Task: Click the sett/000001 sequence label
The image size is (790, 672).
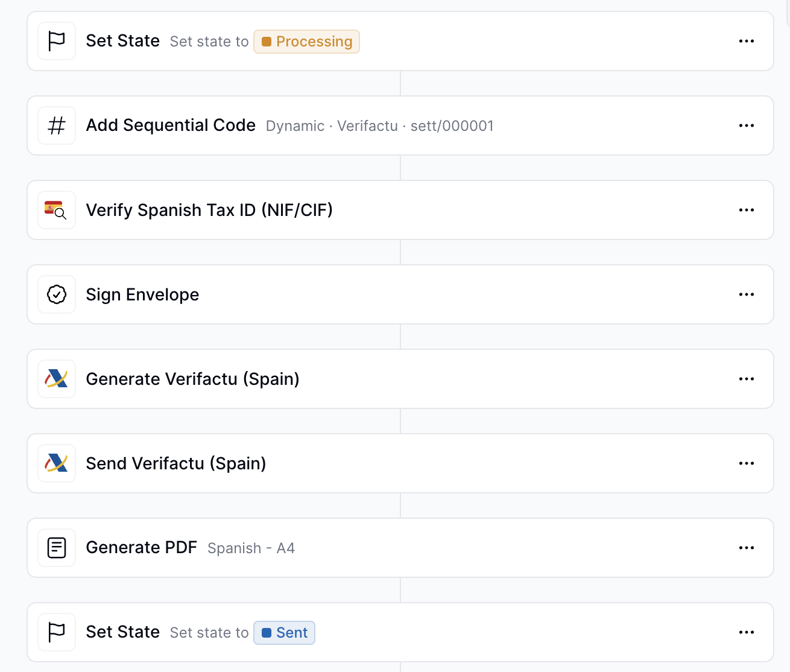Action: click(x=452, y=126)
